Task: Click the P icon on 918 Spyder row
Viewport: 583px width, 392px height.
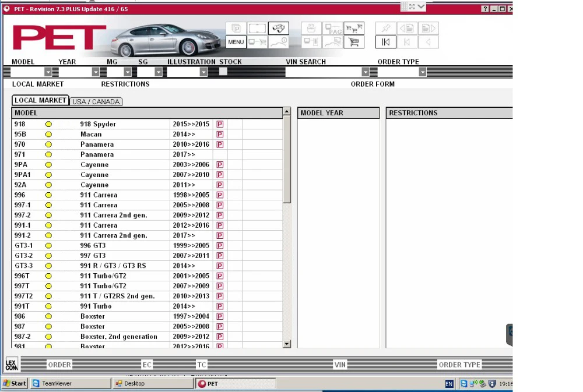Action: tap(220, 124)
